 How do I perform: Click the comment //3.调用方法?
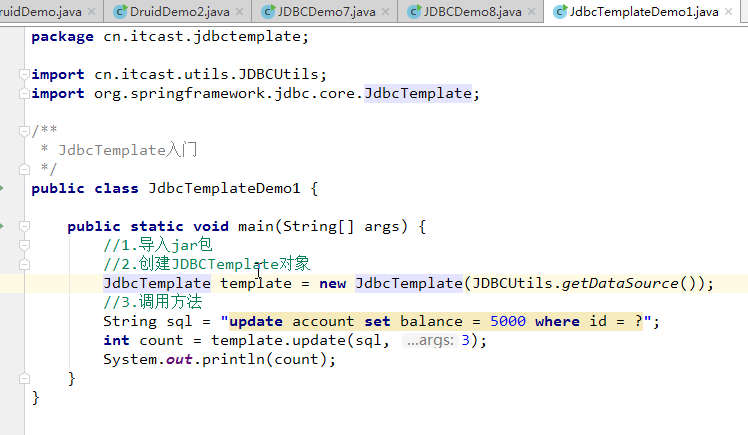coord(153,302)
